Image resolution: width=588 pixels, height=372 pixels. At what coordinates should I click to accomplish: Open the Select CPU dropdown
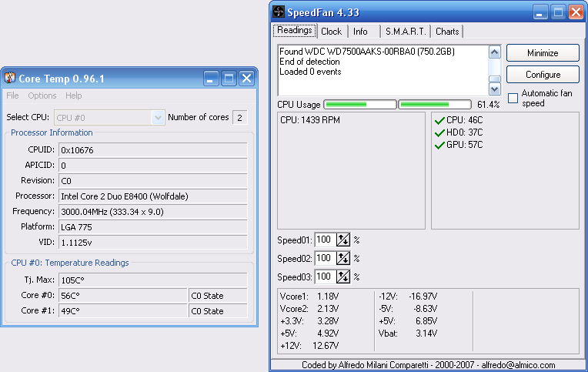point(159,117)
